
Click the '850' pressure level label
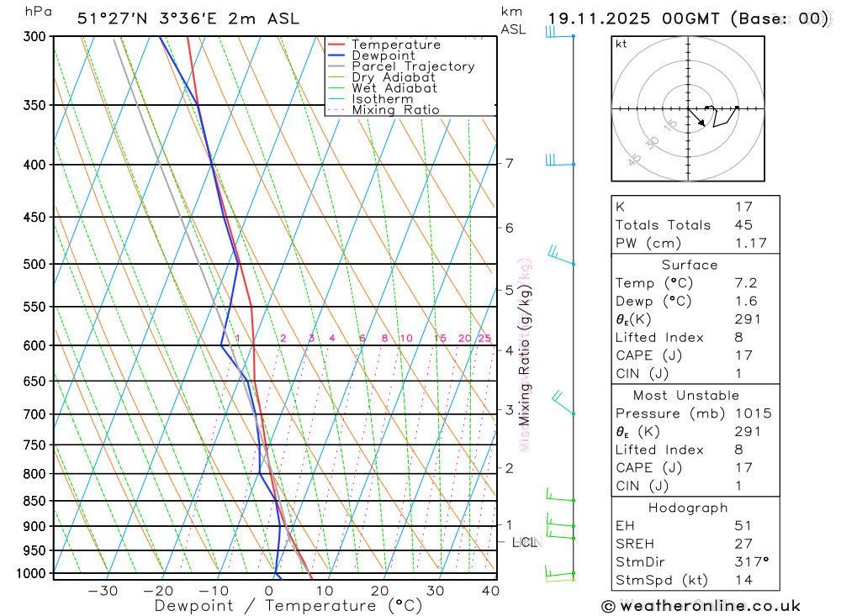pos(34,501)
